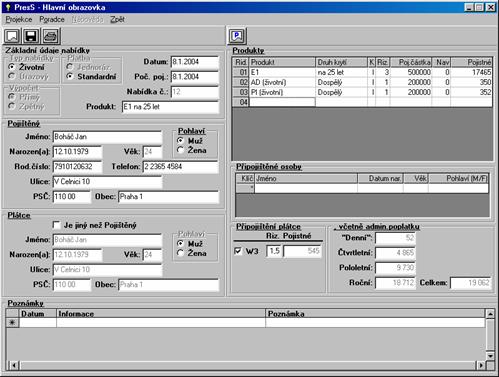
Task: Click the notes scrollbar up arrow
Action: point(490,313)
